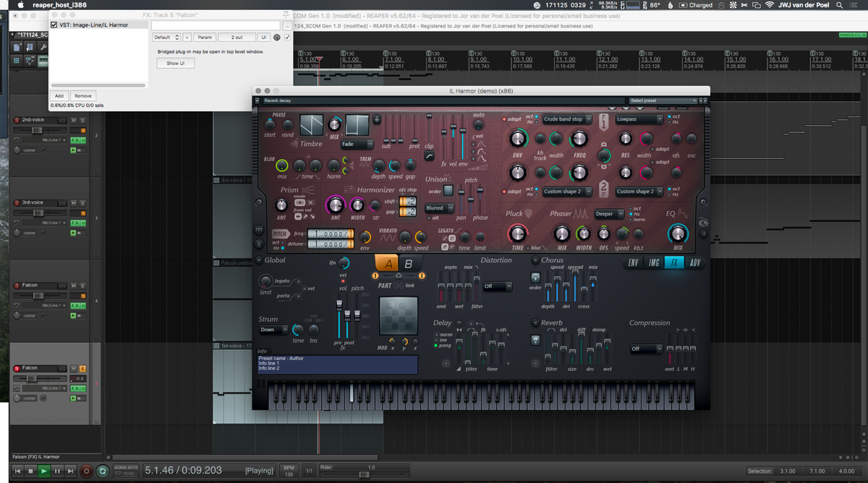Open the Wi-Fi status icon

point(768,5)
